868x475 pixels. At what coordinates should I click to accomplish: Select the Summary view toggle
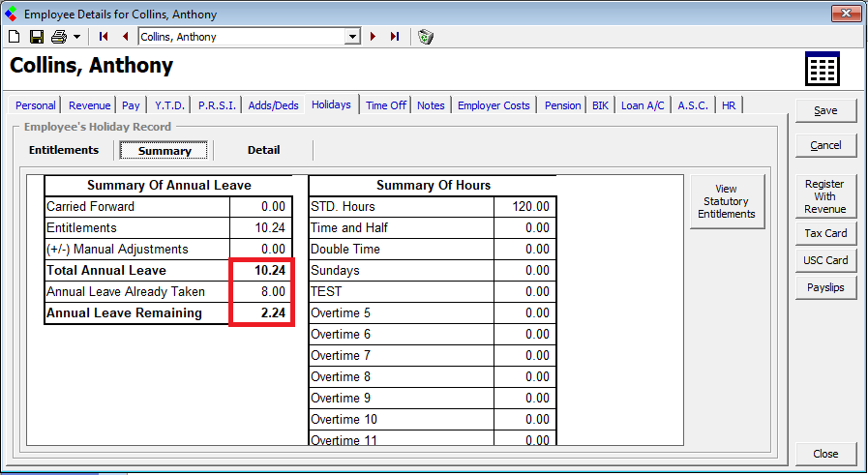[x=164, y=151]
